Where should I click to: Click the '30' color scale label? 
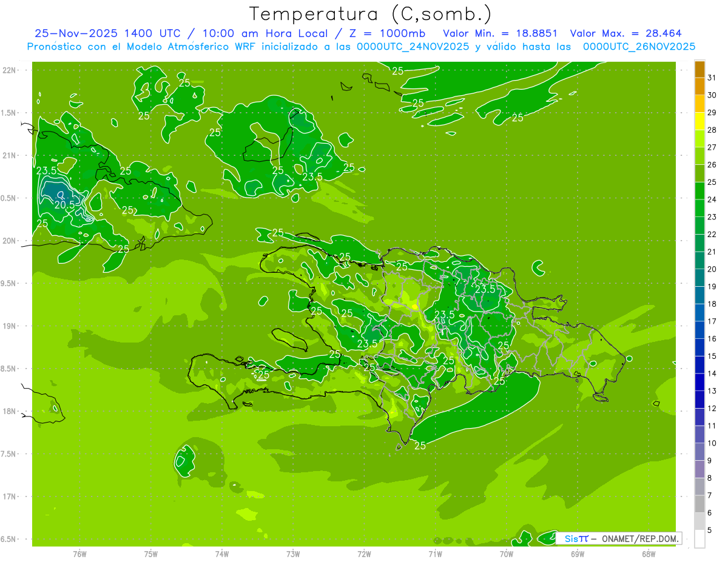pyautogui.click(x=712, y=95)
